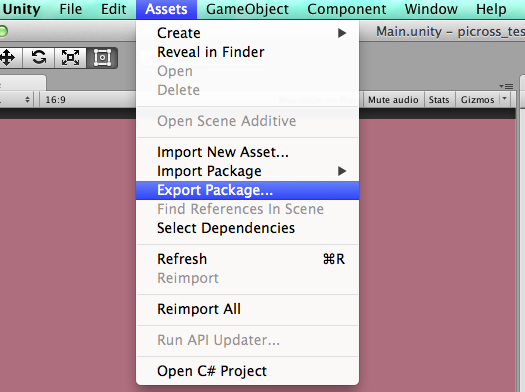Expand the Create submenu
The image size is (525, 392).
247,33
